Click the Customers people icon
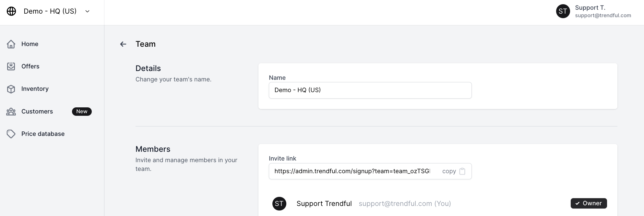 (x=11, y=112)
